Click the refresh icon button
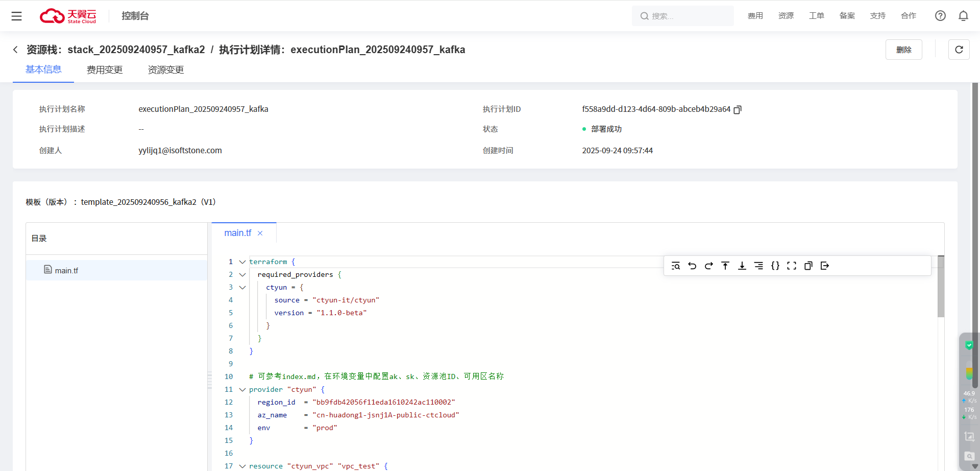 [959, 50]
